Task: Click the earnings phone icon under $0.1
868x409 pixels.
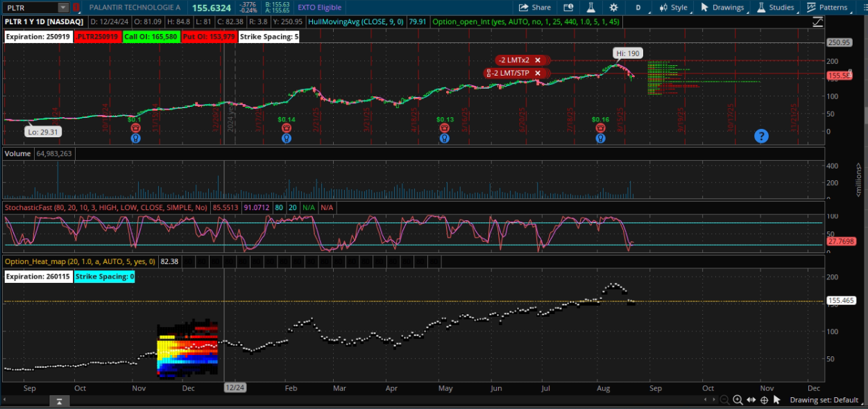Action: click(135, 128)
